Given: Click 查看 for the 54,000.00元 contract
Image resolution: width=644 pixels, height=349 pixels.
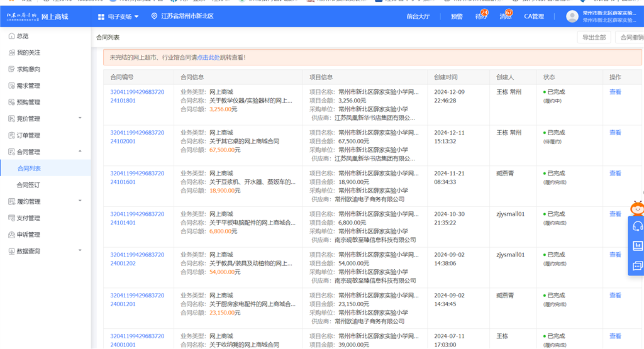Looking at the screenshot, I should pyautogui.click(x=615, y=255).
